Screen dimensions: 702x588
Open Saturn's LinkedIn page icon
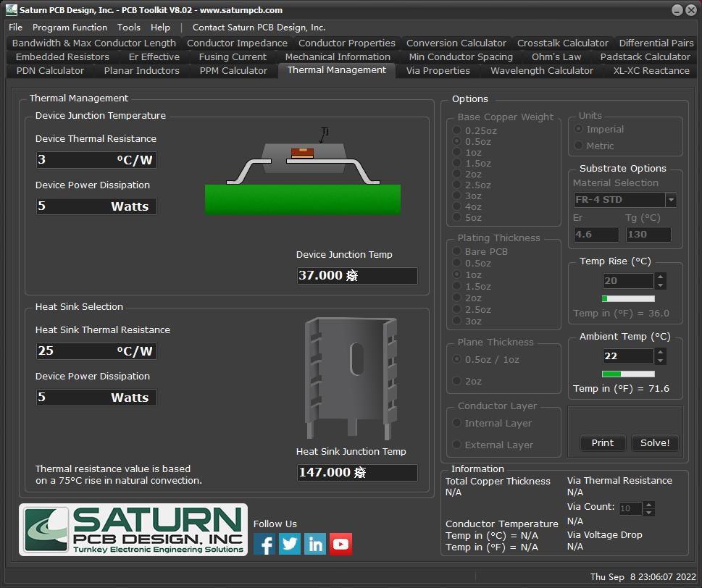coord(315,544)
